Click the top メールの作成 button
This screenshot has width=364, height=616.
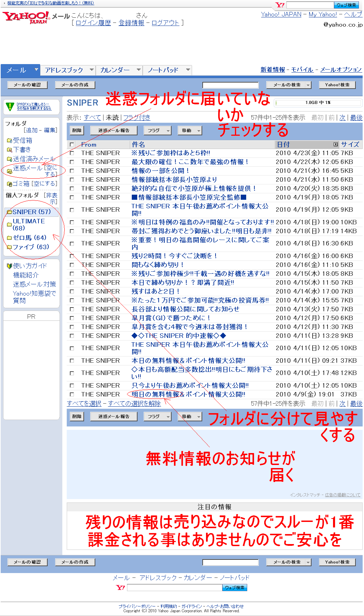[x=75, y=85]
